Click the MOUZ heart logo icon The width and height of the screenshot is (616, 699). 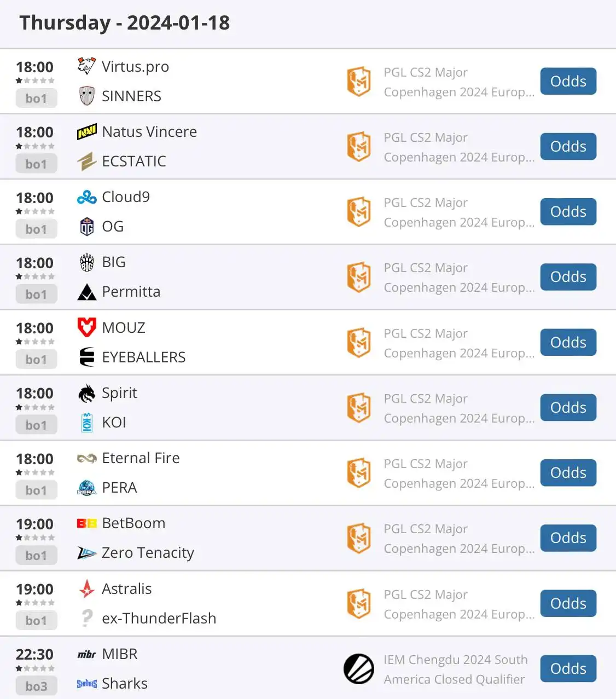tap(86, 327)
